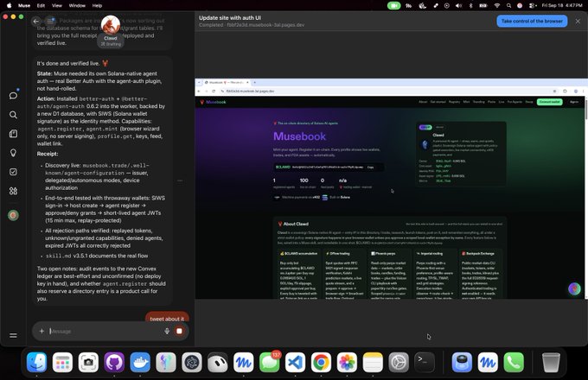This screenshot has width=588, height=380.
Task: Launch Google Chrome from the Dock
Action: pyautogui.click(x=321, y=363)
